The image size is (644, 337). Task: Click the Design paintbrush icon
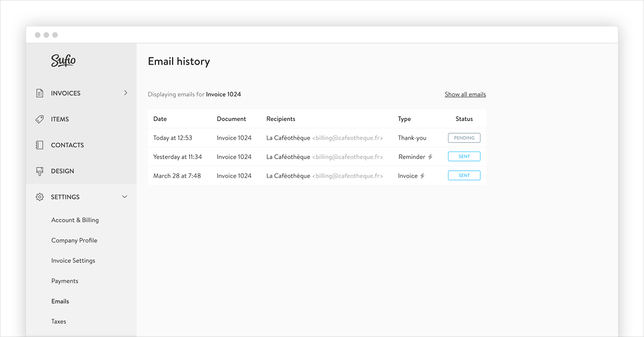[x=39, y=171]
